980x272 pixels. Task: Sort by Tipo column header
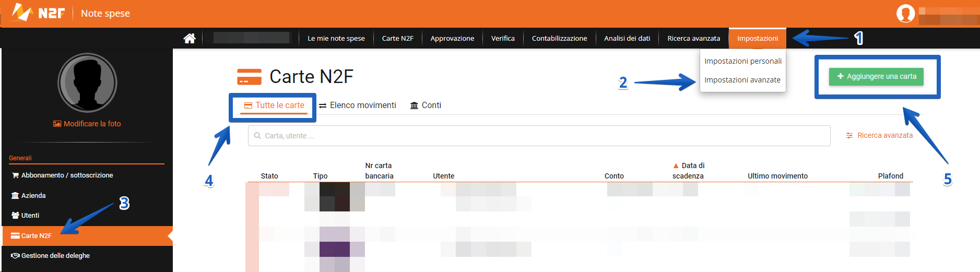click(x=320, y=176)
